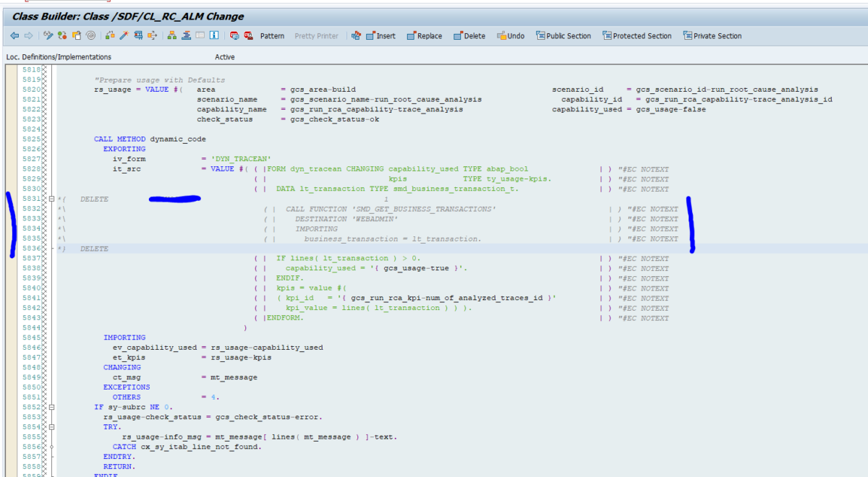
Task: Open the Private Section
Action: pyautogui.click(x=712, y=36)
